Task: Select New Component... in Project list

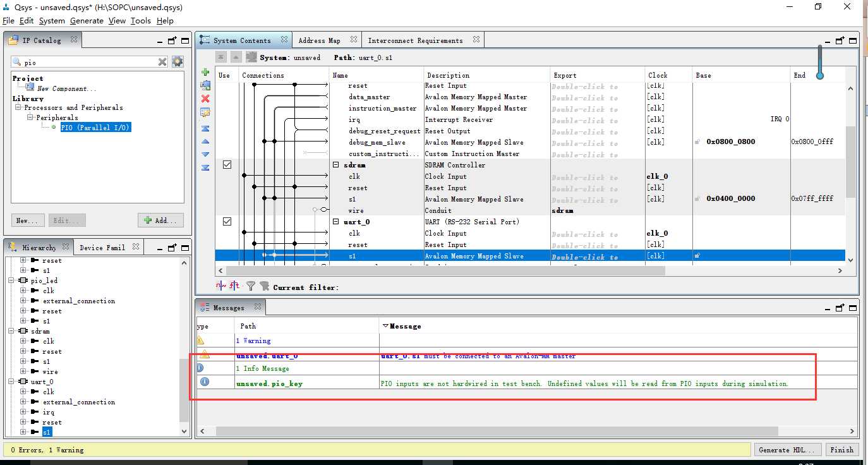Action: pos(66,88)
